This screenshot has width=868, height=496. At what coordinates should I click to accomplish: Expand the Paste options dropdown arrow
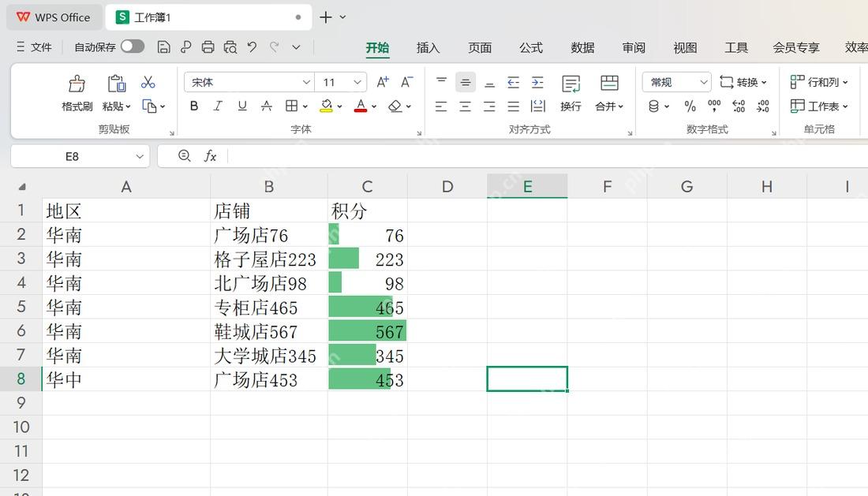click(x=129, y=106)
